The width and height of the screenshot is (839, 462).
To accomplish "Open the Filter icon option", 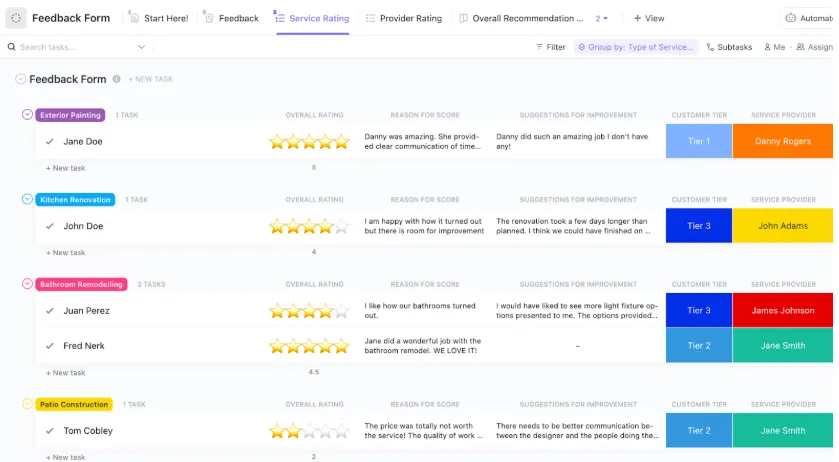I will click(539, 47).
